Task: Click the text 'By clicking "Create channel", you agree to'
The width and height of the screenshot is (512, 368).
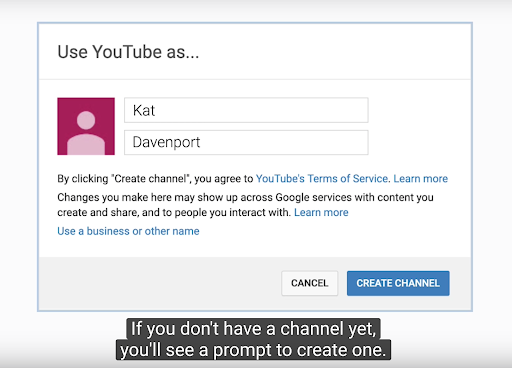Action: click(155, 179)
